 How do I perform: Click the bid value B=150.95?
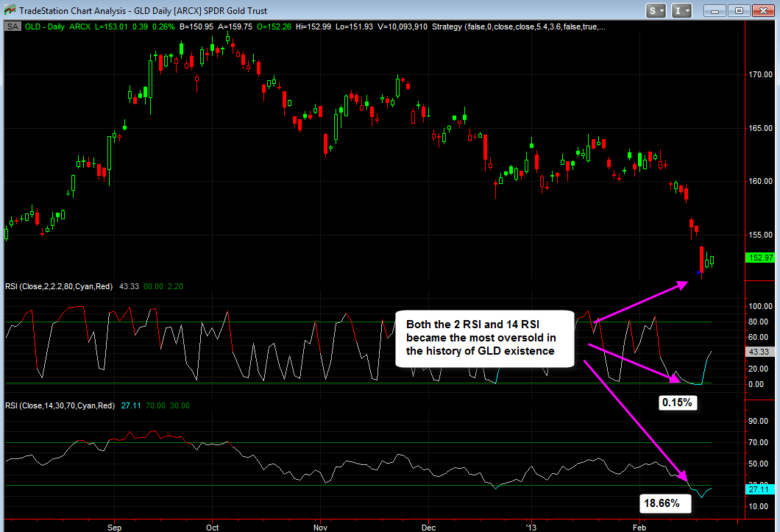tap(196, 27)
